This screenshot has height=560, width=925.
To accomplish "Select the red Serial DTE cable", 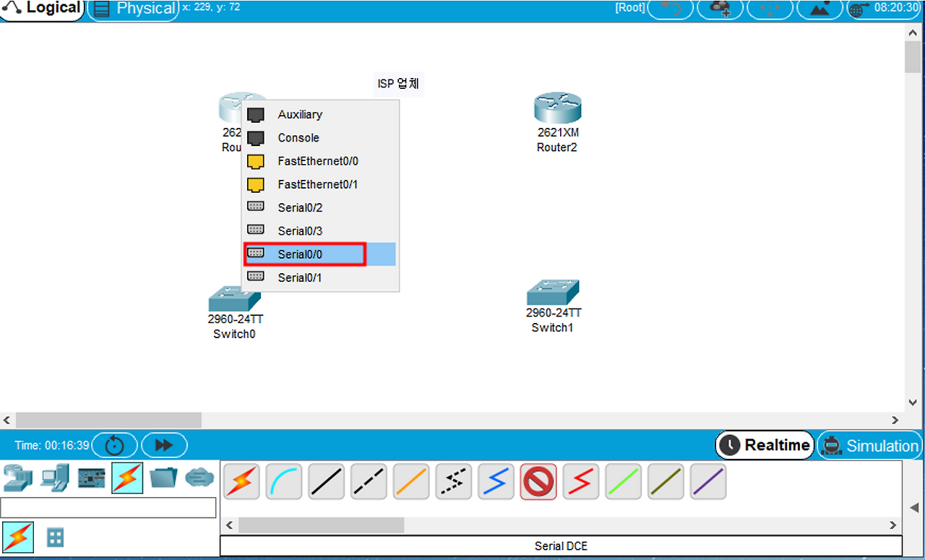I will [x=581, y=482].
